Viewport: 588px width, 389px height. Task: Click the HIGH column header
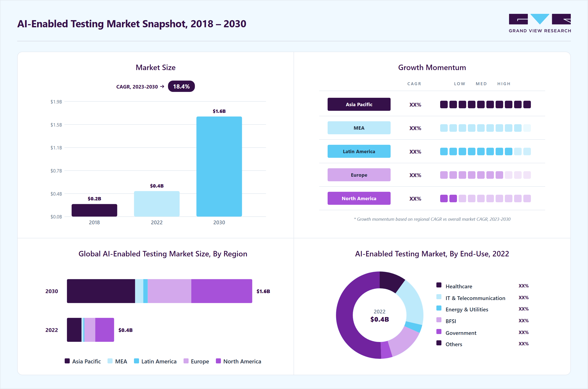504,84
